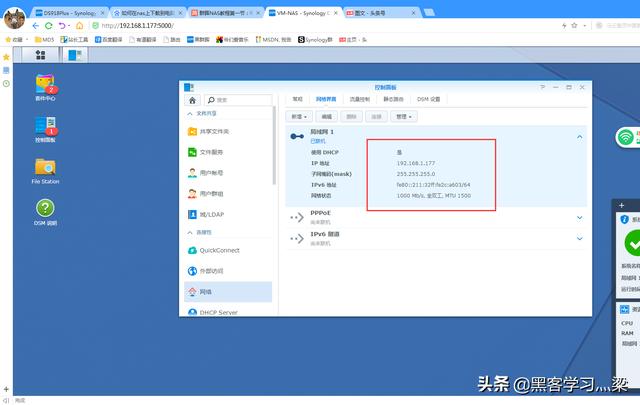Bookmark this page with star icon

click(574, 25)
